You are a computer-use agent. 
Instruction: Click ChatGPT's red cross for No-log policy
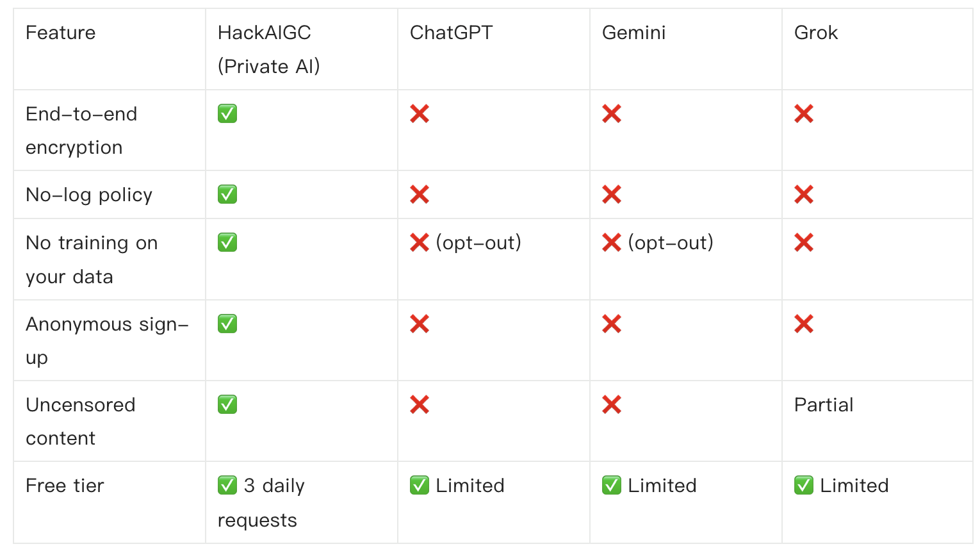click(420, 195)
